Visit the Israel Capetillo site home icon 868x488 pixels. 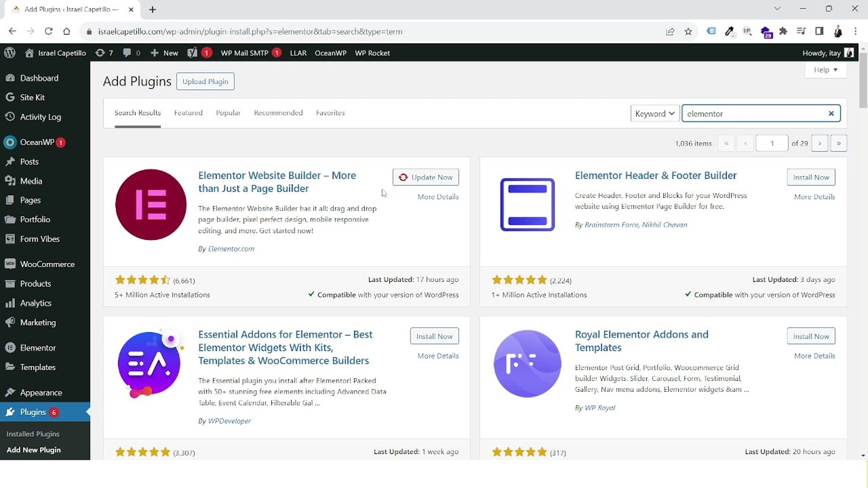click(29, 53)
